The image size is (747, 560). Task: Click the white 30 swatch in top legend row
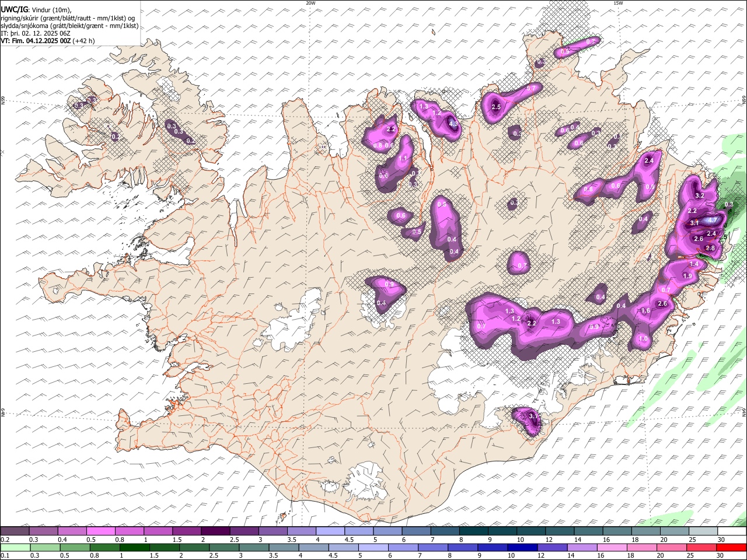(732, 531)
